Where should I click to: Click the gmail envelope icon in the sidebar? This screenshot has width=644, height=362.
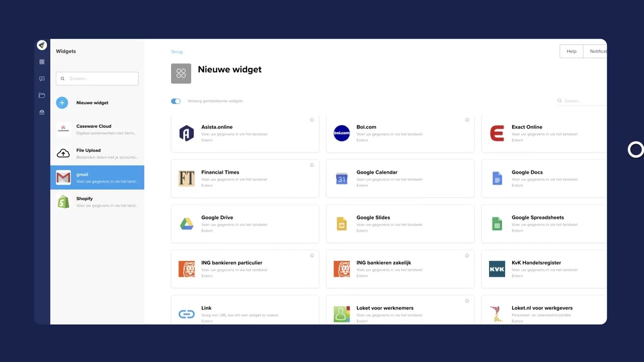(x=63, y=177)
